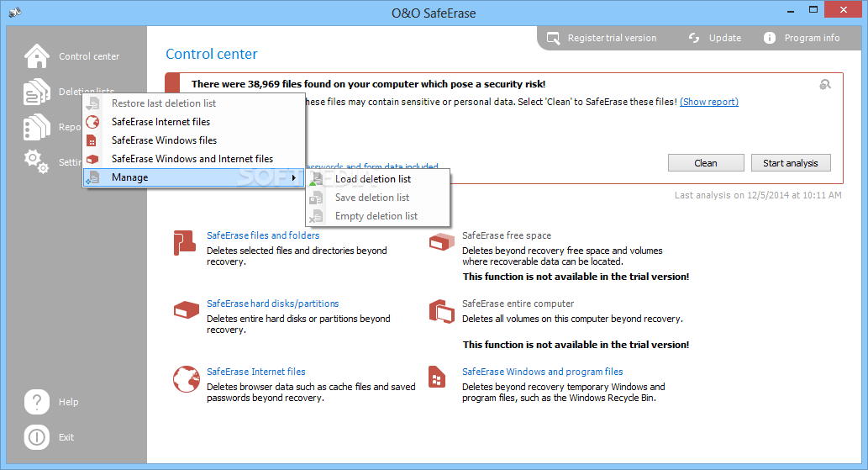Viewport: 868px width, 470px height.
Task: Click the Exit label in sidebar
Action: (x=66, y=437)
